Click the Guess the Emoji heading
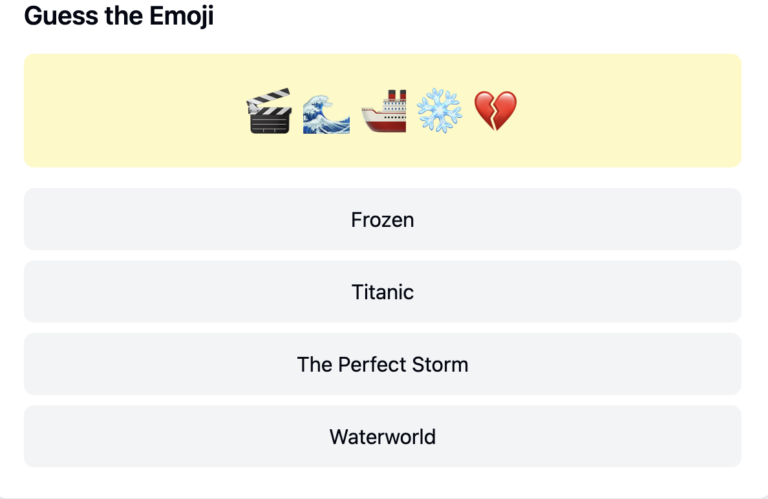The width and height of the screenshot is (768, 499). pyautogui.click(x=119, y=16)
